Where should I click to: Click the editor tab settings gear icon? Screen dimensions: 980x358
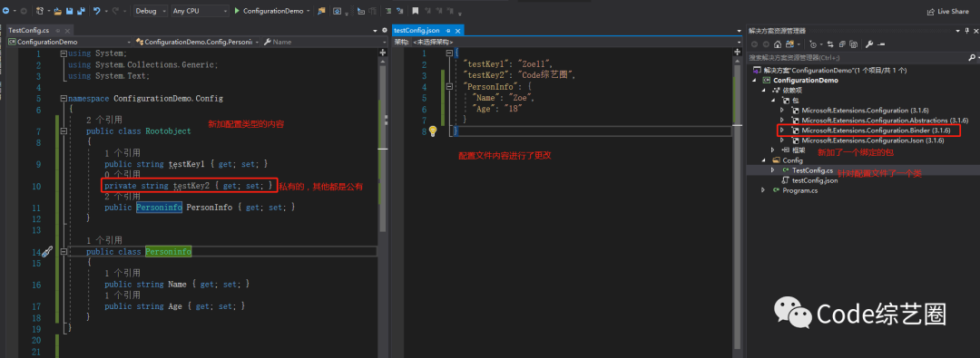point(385,30)
